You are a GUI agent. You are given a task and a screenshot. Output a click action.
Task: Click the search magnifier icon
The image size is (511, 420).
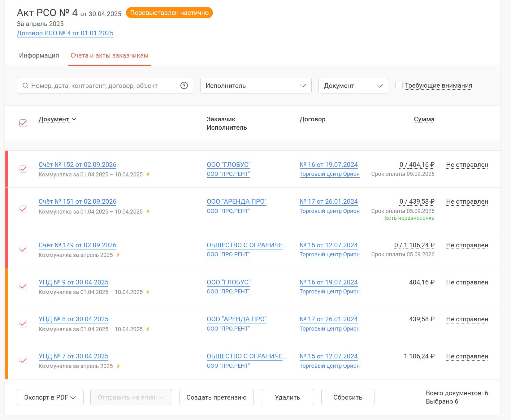click(x=25, y=86)
